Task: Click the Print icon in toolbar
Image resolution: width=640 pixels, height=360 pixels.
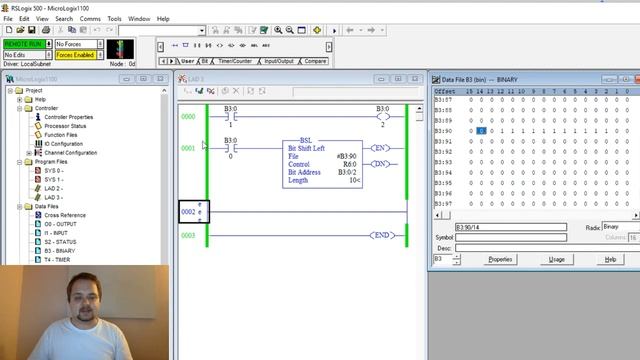Action: pos(46,30)
